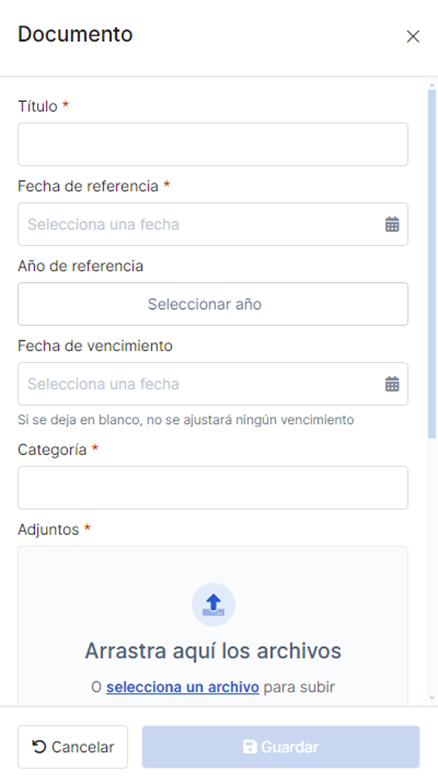Click the Cancelar button
Image resolution: width=438 pixels, height=783 pixels.
coord(73,747)
